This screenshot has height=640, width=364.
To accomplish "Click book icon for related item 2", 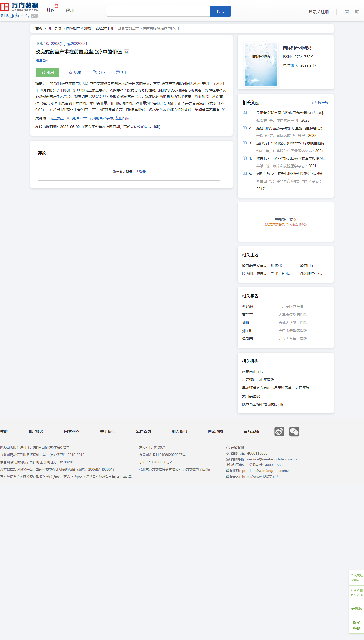I will tap(245, 128).
